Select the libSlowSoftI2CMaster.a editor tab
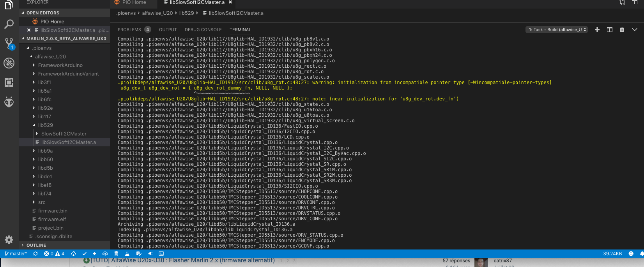This screenshot has width=644, height=267. pos(197,2)
